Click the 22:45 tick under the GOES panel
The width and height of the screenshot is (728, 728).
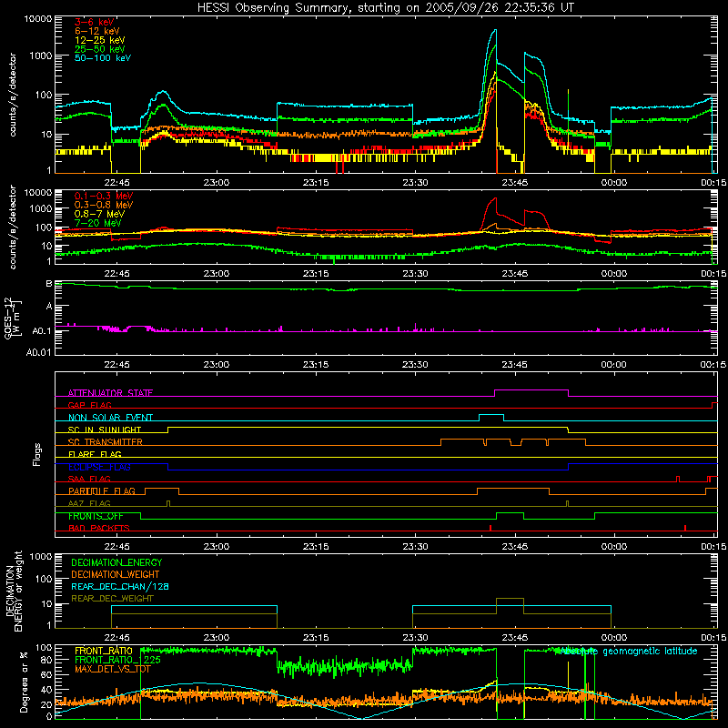116,365
